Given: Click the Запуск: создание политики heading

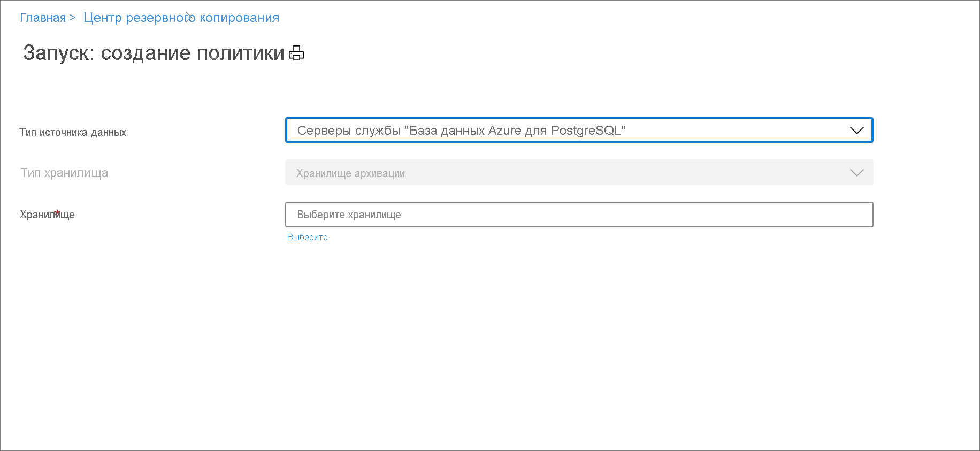Looking at the screenshot, I should click(154, 53).
